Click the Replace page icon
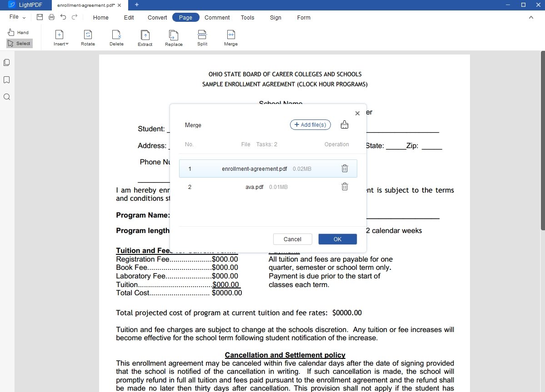Image resolution: width=545 pixels, height=392 pixels. pos(174,35)
